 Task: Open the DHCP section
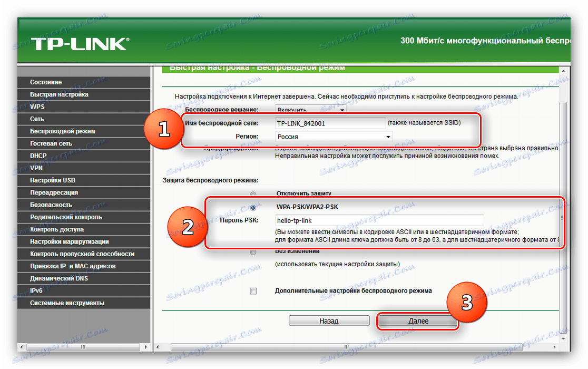point(84,156)
